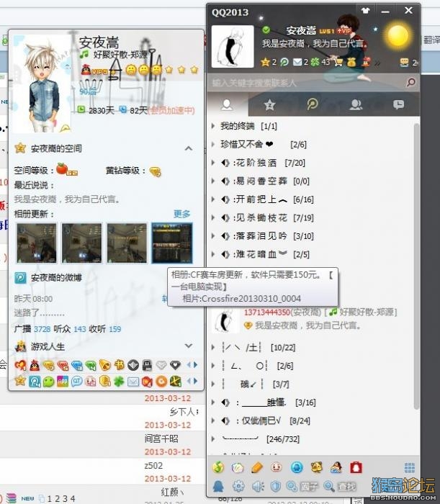Expand the 游戏人生 section chevron
Image resolution: width=440 pixels, height=504 pixels.
point(189,346)
